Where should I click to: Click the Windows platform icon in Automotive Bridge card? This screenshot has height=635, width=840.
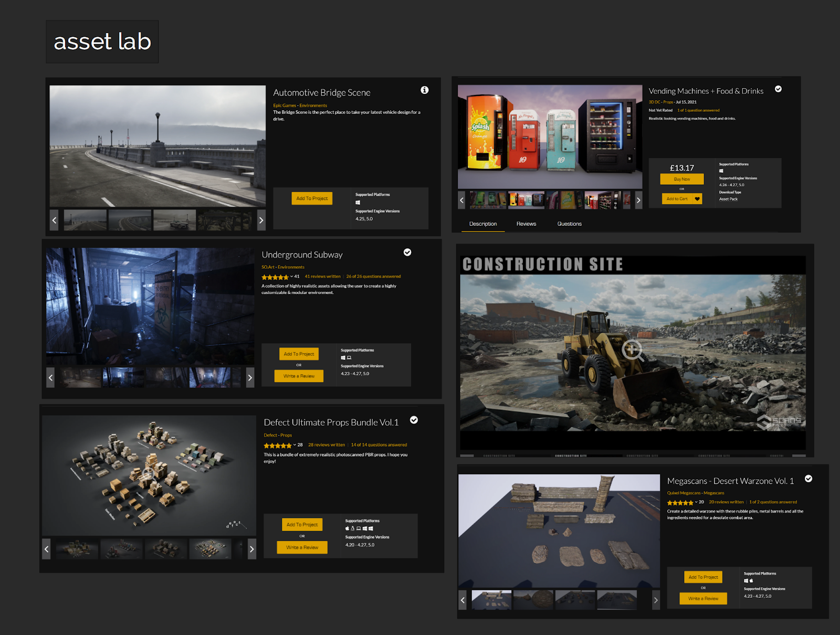[358, 203]
